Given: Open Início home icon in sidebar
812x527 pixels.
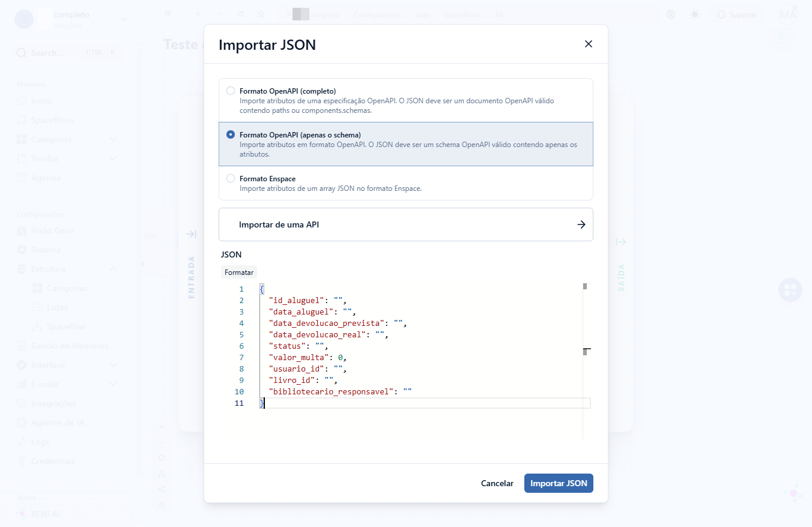Looking at the screenshot, I should tap(22, 101).
